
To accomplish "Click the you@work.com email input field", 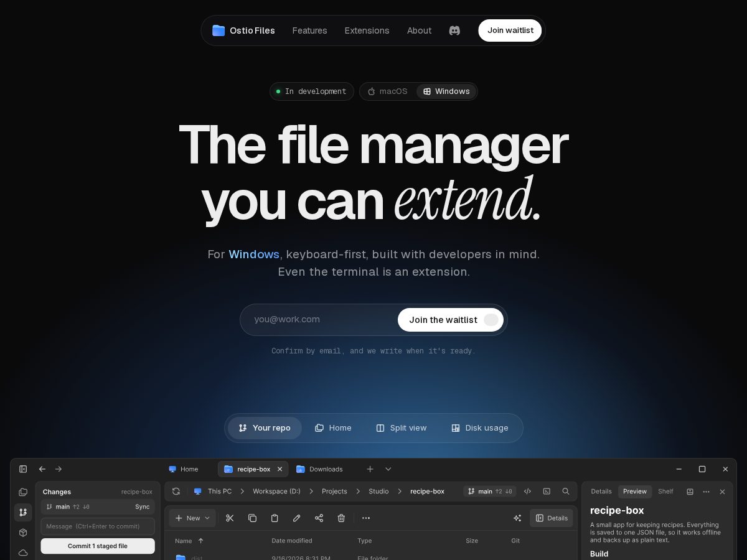I will 321,320.
